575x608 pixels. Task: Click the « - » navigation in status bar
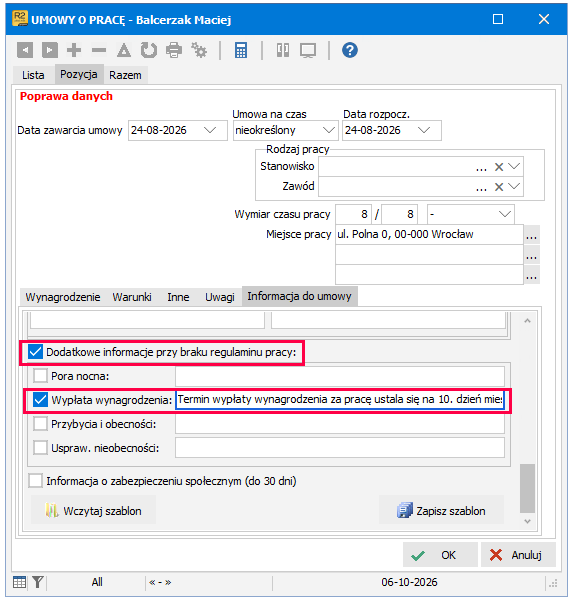click(160, 582)
